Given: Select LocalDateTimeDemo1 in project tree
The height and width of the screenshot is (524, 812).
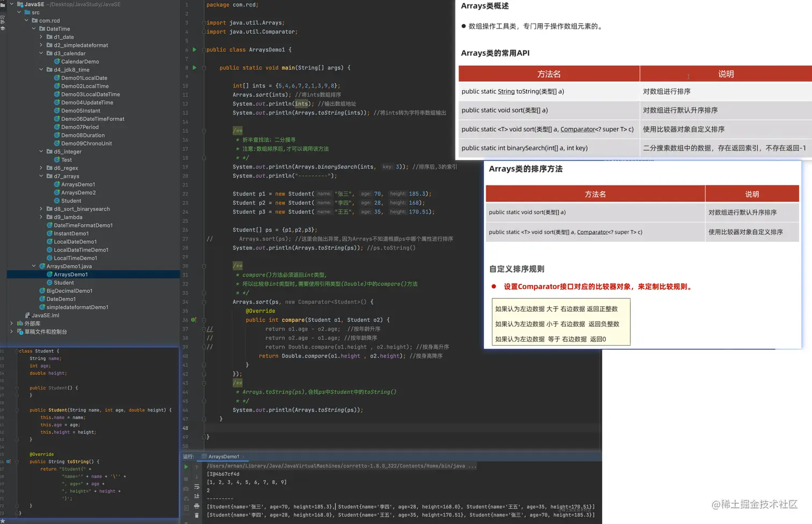Looking at the screenshot, I should tap(81, 250).
